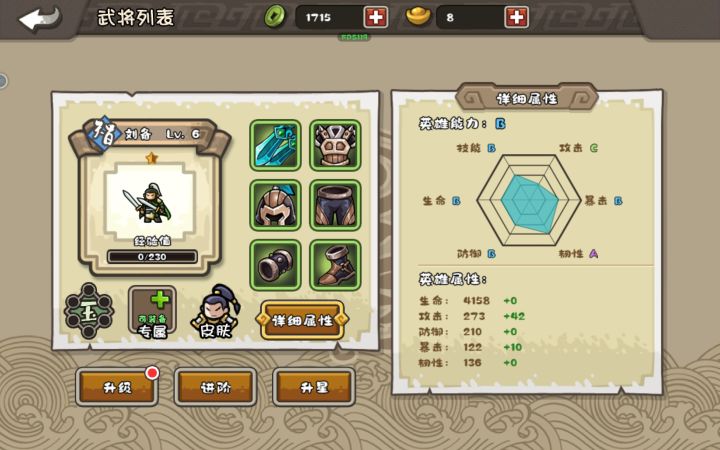720x450 pixels.
Task: Click the Liu Bei hero portrait
Action: click(x=149, y=201)
